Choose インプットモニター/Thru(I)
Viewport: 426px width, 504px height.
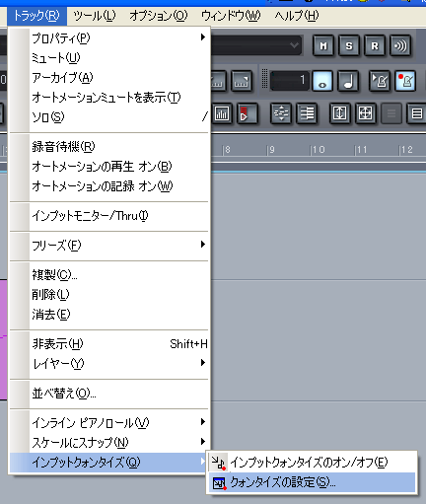click(109, 216)
